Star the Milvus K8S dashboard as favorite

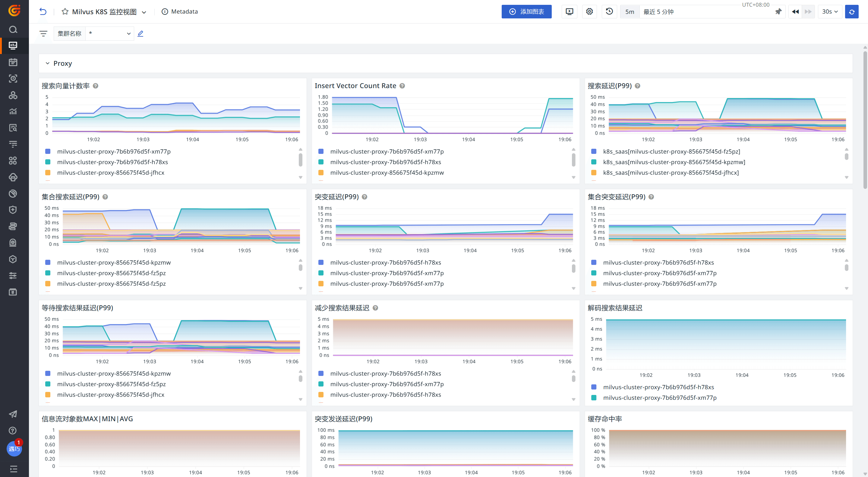coord(65,12)
